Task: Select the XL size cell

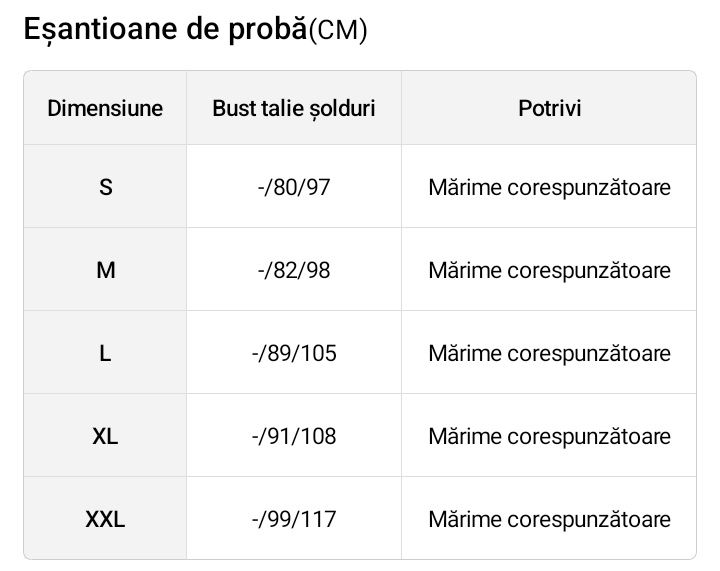Action: click(105, 436)
